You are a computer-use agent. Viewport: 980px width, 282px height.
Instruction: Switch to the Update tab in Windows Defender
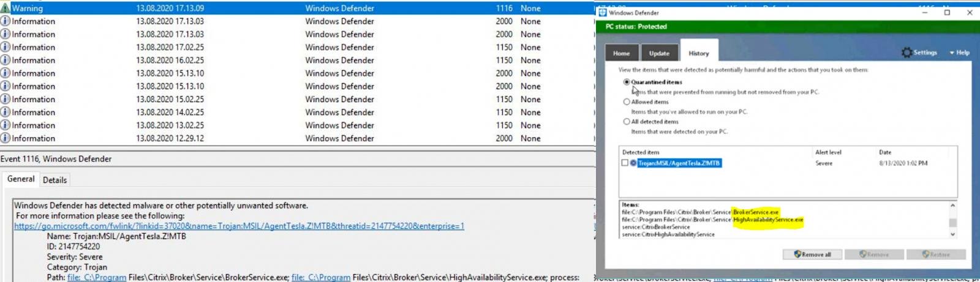tap(659, 53)
